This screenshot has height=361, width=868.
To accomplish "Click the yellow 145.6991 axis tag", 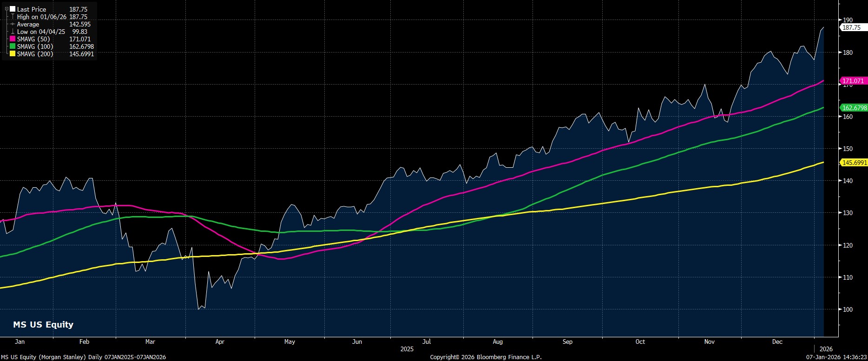I will tap(855, 162).
